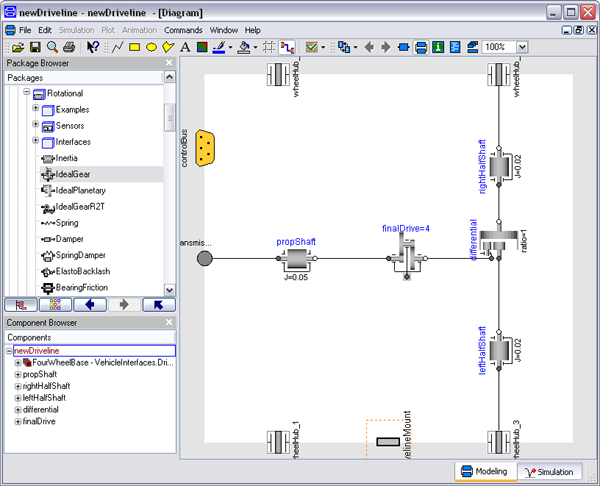The image size is (600, 486).
Task: Toggle the connector line drawing mode button
Action: (x=287, y=47)
